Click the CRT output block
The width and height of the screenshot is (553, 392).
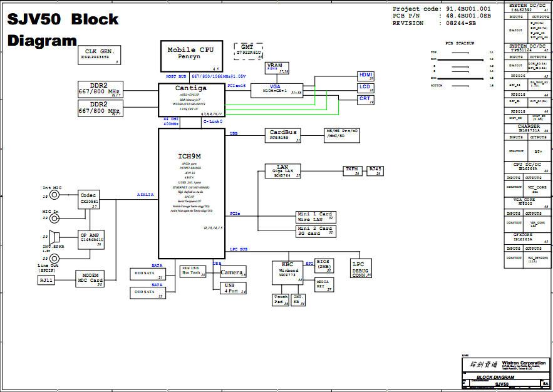pos(366,100)
